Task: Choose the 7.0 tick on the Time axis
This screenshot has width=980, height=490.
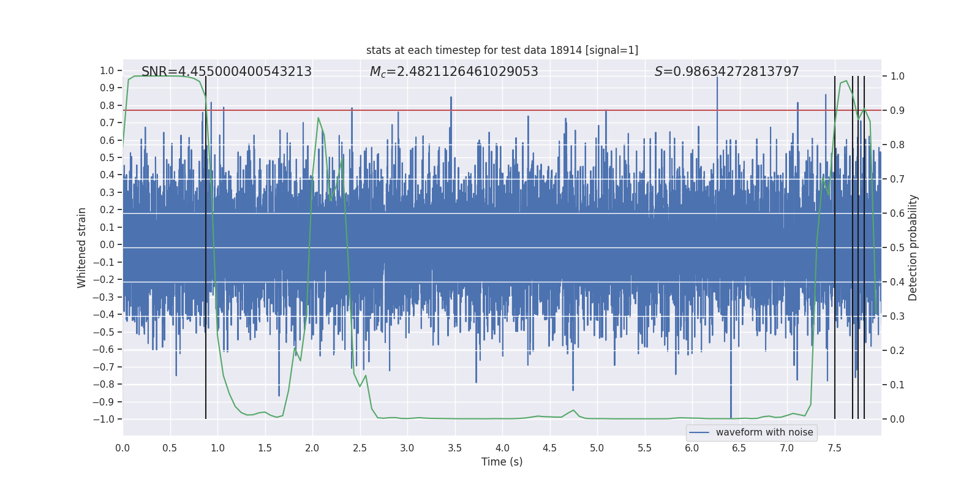Action: (x=787, y=448)
